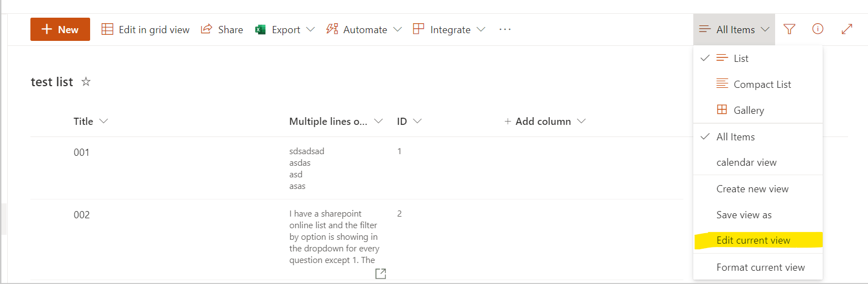Open the information details pane icon
Viewport: 868px width, 284px height.
tap(818, 29)
